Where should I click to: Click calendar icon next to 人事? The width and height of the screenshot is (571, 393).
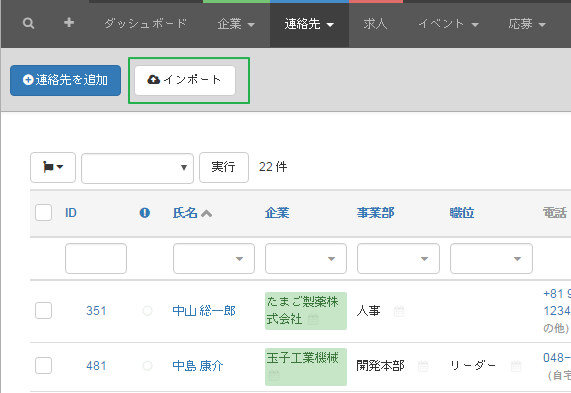pyautogui.click(x=399, y=311)
